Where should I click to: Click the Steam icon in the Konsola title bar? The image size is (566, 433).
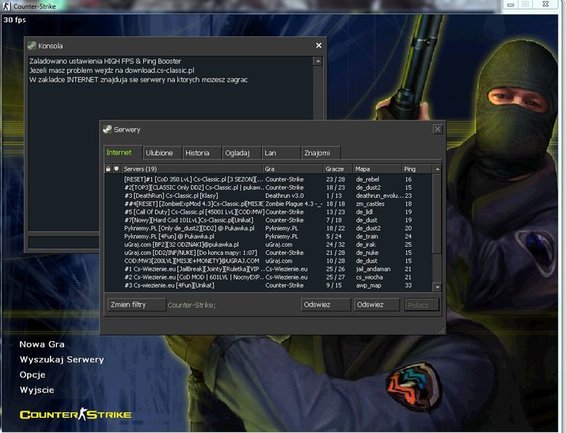32,45
